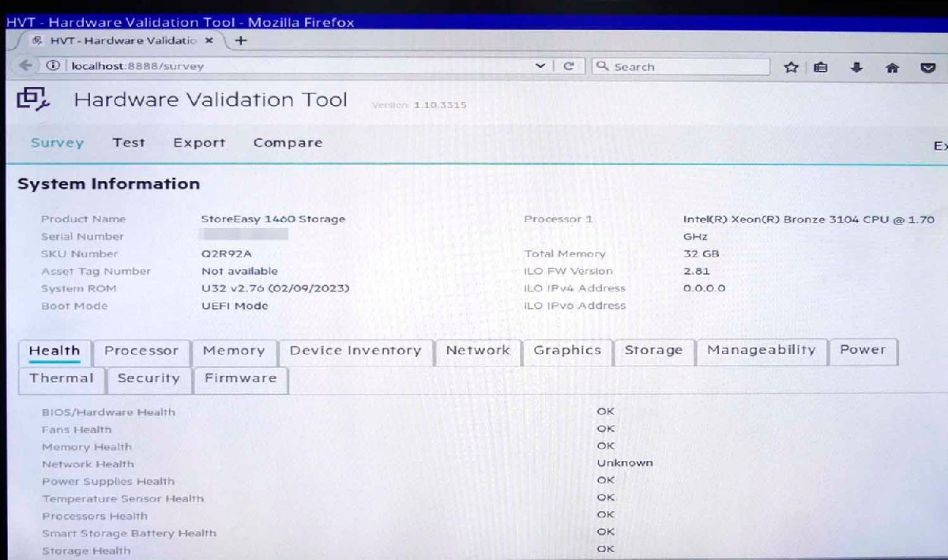Click the 'Power Supplies Health' row label
This screenshot has width=948, height=560.
(108, 482)
